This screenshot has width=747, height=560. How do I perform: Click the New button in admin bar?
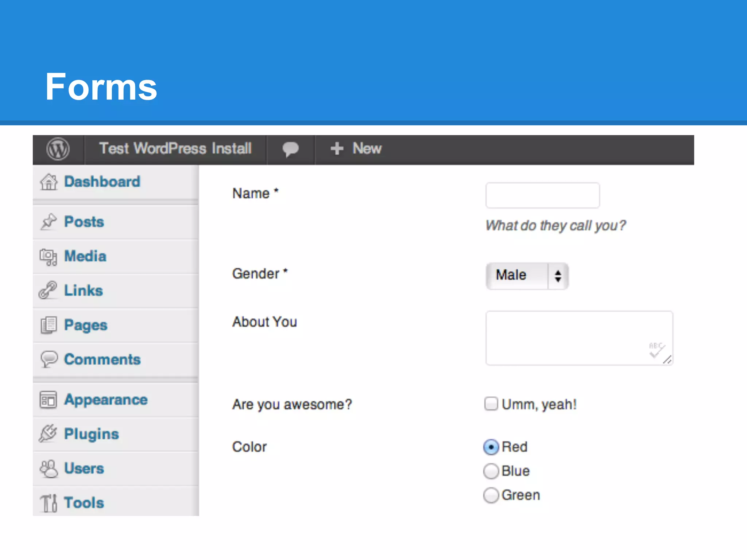(x=356, y=149)
